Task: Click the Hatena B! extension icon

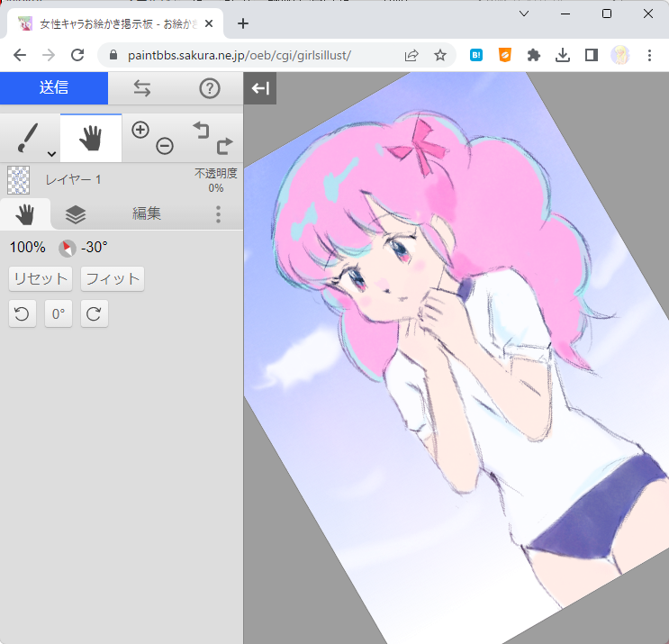Action: point(476,55)
